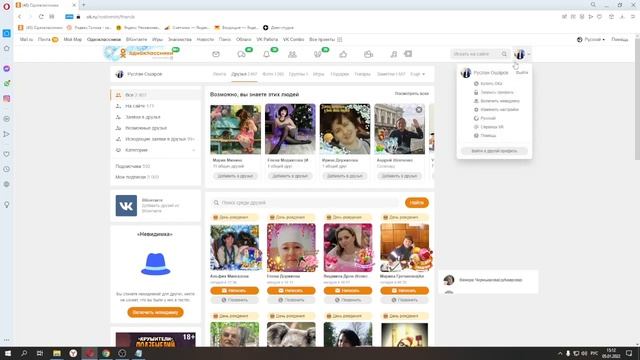Open Windows taskbar search
Viewport: 640px width, 360px height.
point(24,353)
